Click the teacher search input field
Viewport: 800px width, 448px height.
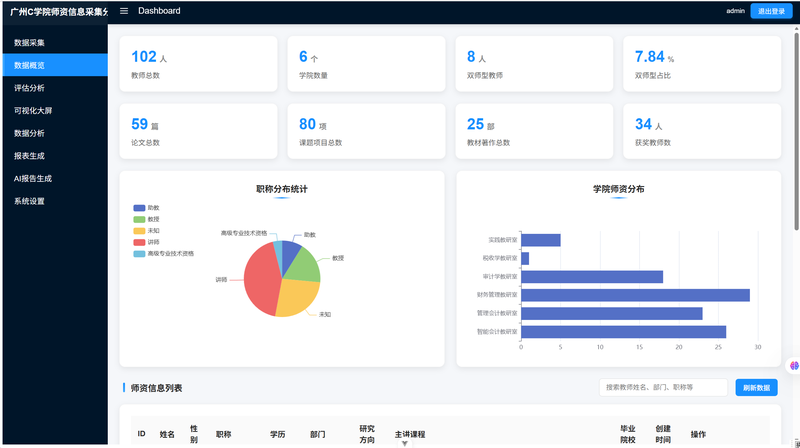tap(663, 387)
